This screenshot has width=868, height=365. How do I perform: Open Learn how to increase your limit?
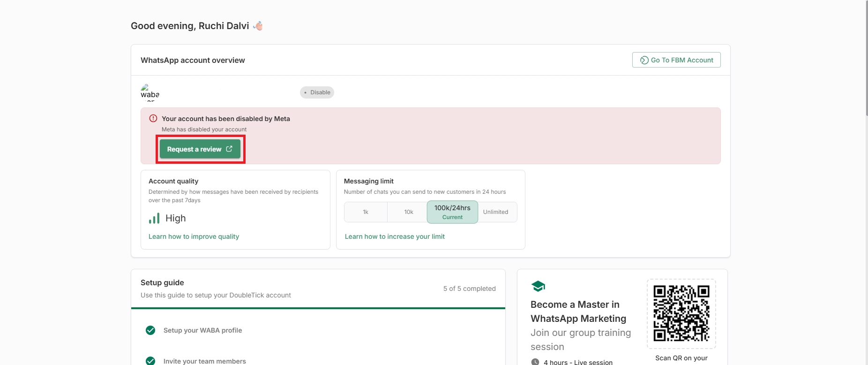click(395, 236)
